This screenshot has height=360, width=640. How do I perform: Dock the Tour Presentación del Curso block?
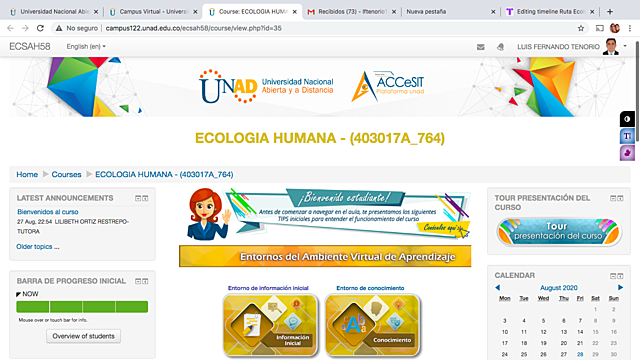point(620,198)
